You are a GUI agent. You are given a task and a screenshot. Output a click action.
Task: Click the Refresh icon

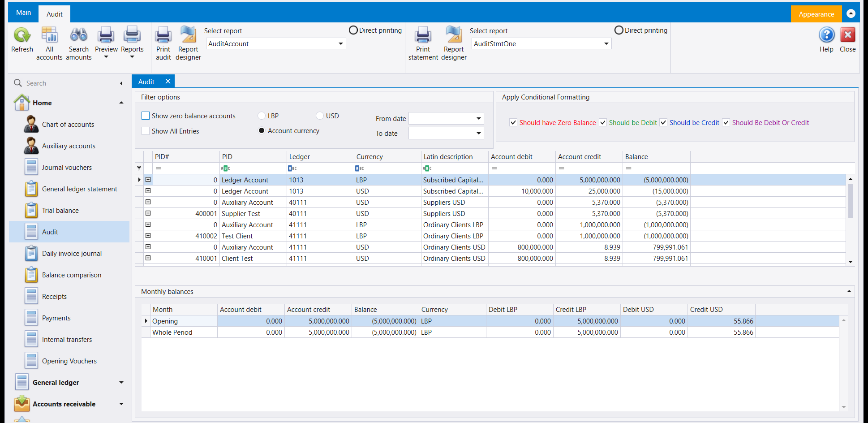(22, 35)
